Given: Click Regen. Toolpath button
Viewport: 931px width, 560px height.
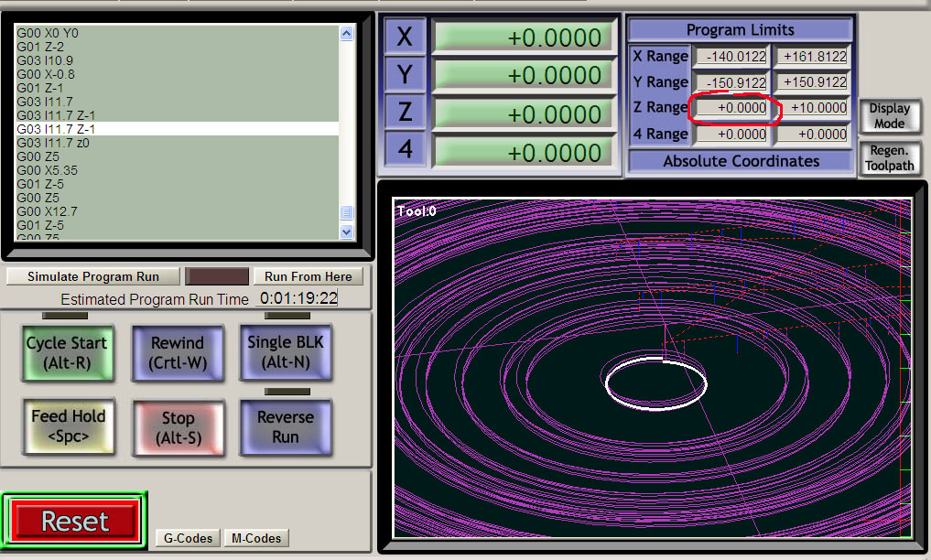Looking at the screenshot, I should 890,158.
